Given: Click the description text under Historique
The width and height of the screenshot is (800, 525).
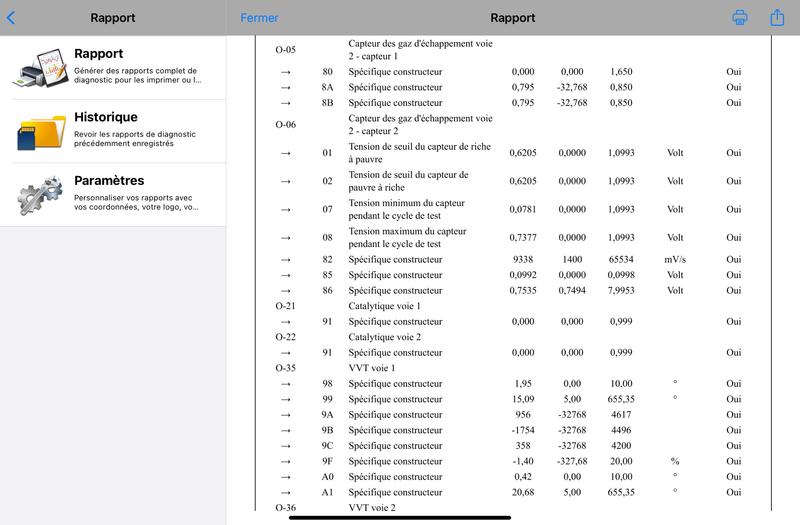Looking at the screenshot, I should click(x=135, y=139).
